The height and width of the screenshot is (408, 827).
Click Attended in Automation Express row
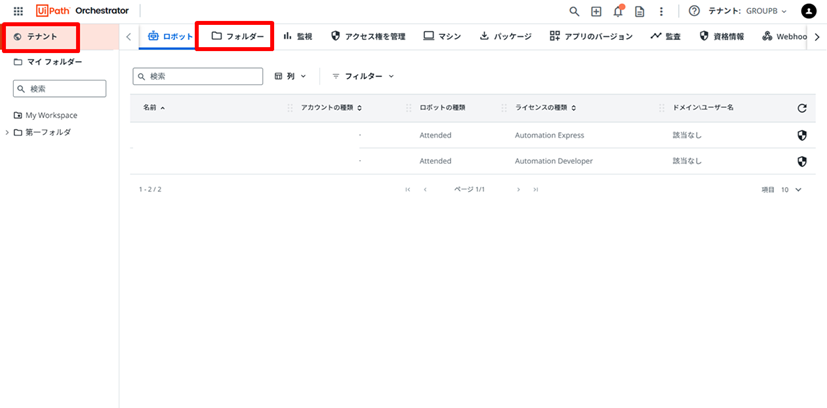435,135
